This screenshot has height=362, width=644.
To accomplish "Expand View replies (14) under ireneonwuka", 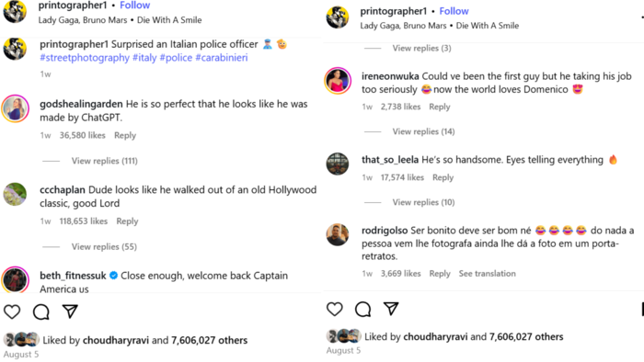I will click(423, 131).
